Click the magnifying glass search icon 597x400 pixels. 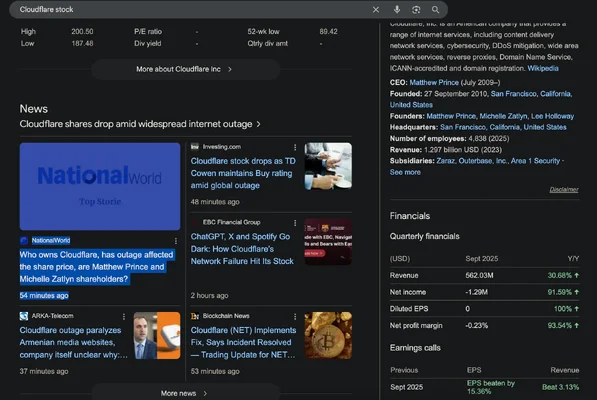(436, 10)
